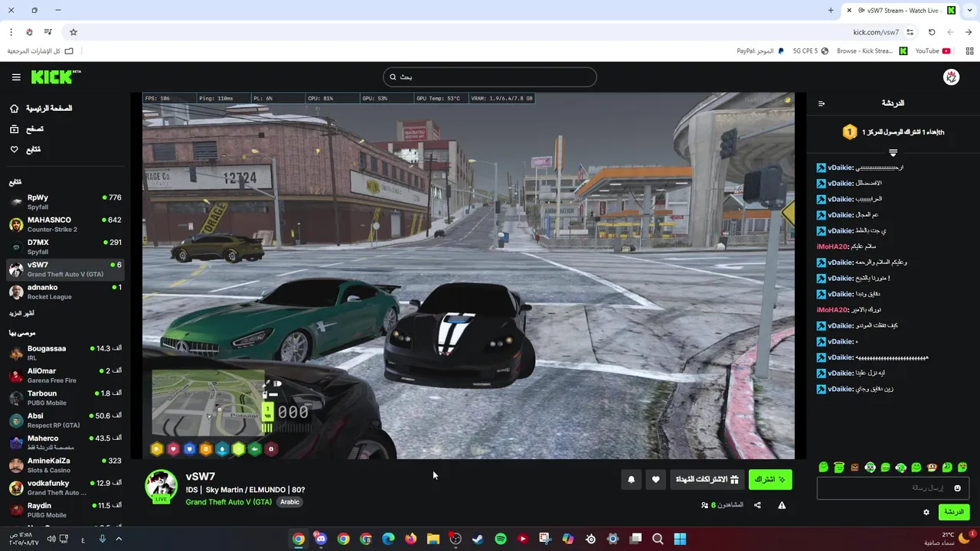Open Windows Start button
Image resolution: width=980 pixels, height=551 pixels.
tap(680, 539)
